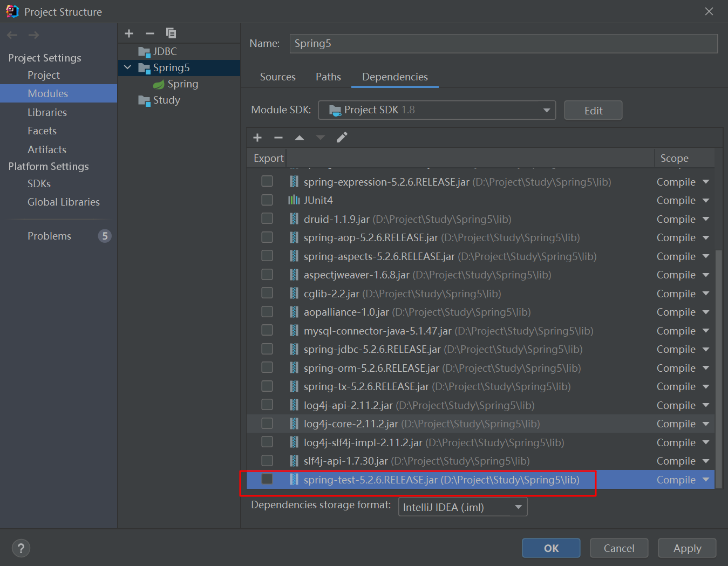728x566 pixels.
Task: Open Global Libraries settings
Action: (64, 202)
